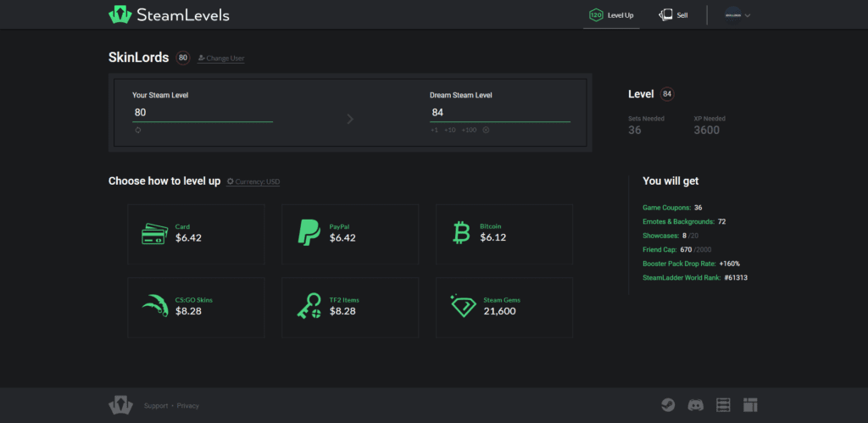
Task: Click the Sets Needed value 36
Action: (x=634, y=131)
